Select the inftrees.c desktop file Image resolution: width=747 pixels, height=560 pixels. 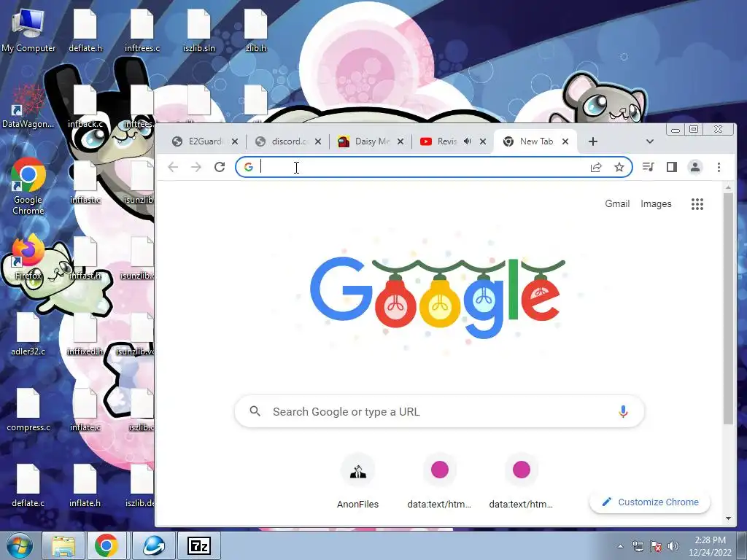click(x=142, y=31)
